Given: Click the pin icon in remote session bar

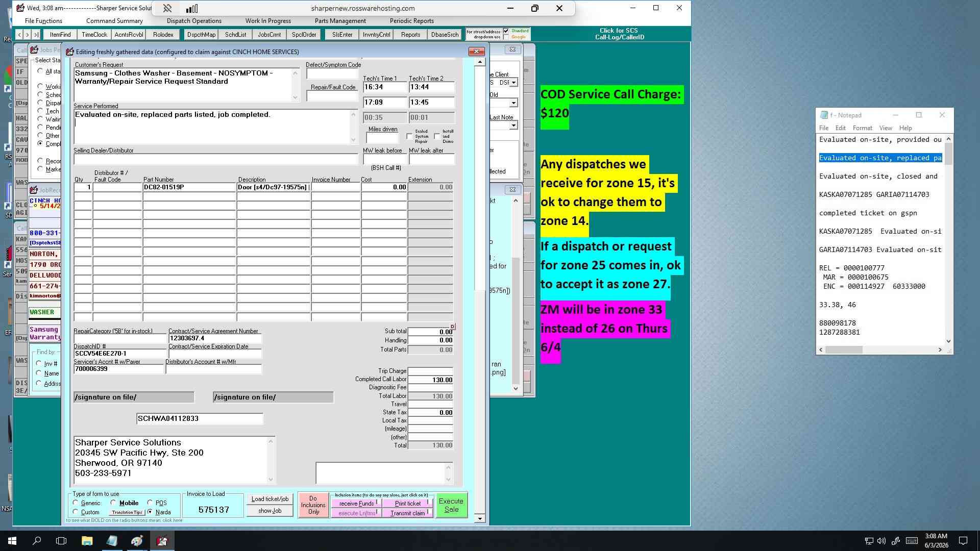Looking at the screenshot, I should [167, 8].
